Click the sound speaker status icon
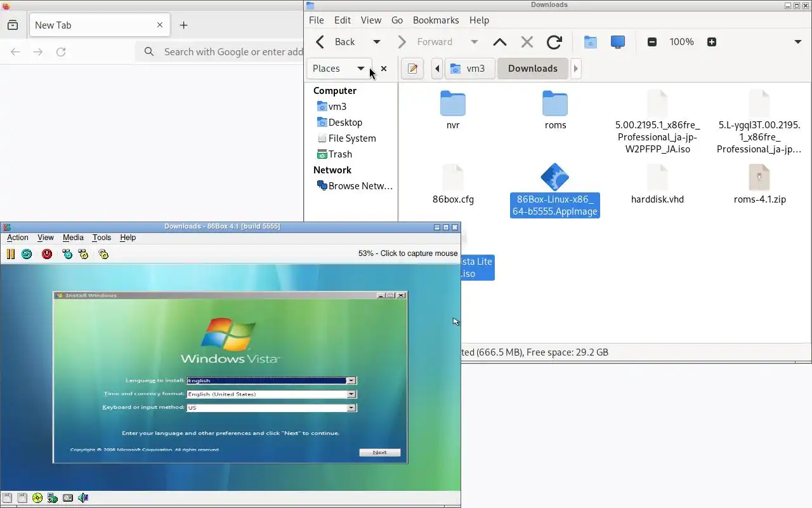Screen dimensions: 812x508 pyautogui.click(x=83, y=498)
